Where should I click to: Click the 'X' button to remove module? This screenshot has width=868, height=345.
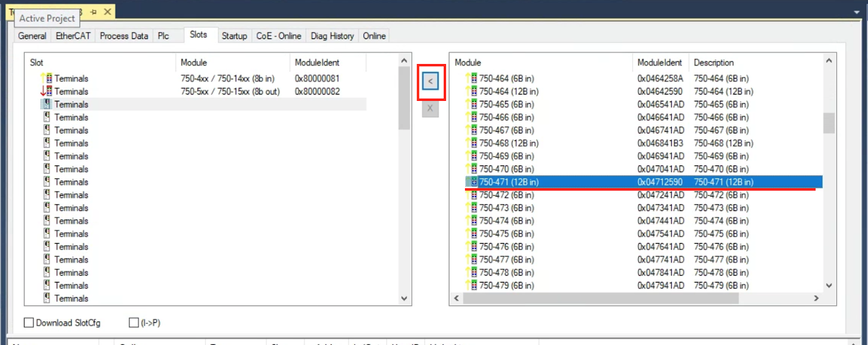(430, 108)
